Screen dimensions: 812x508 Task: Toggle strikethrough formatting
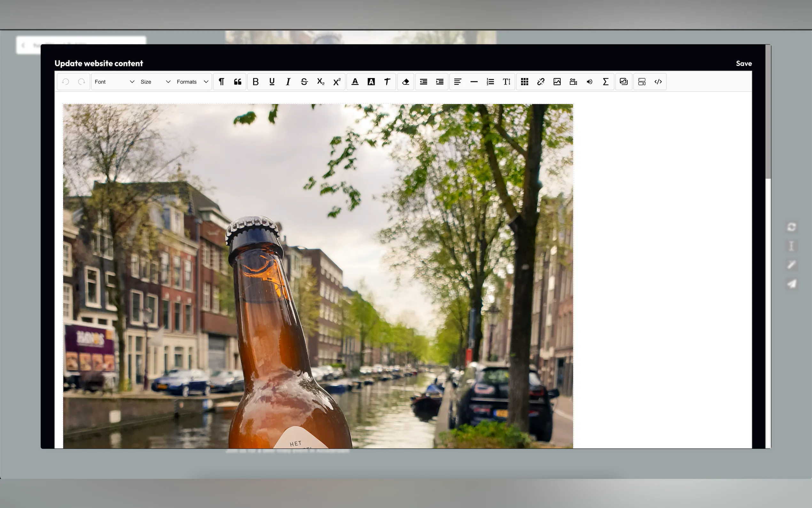tap(304, 82)
